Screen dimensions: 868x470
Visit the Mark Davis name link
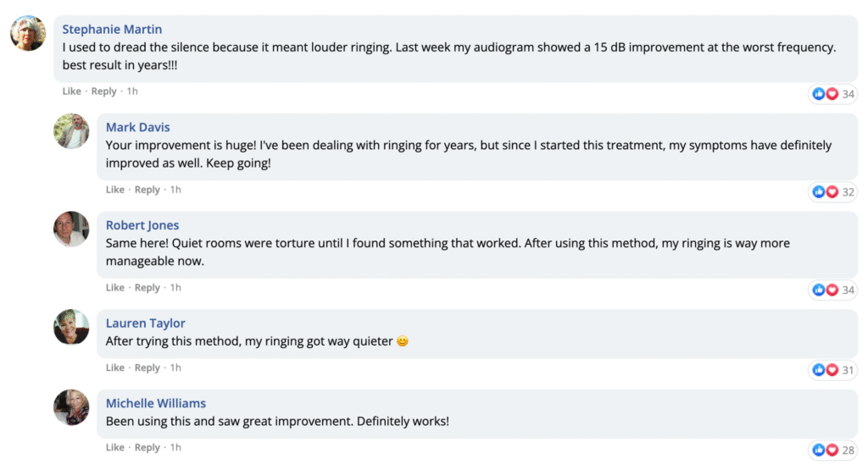[138, 127]
